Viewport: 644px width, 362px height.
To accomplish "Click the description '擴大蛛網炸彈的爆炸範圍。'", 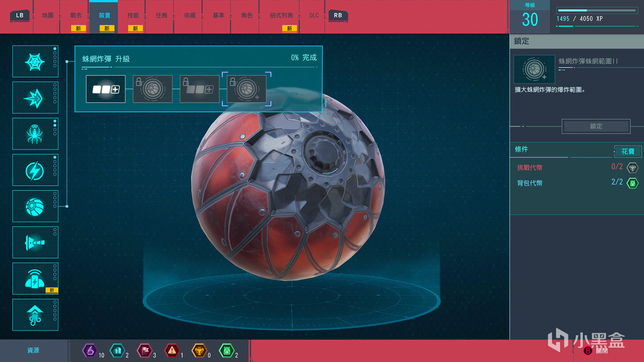I will [x=550, y=90].
